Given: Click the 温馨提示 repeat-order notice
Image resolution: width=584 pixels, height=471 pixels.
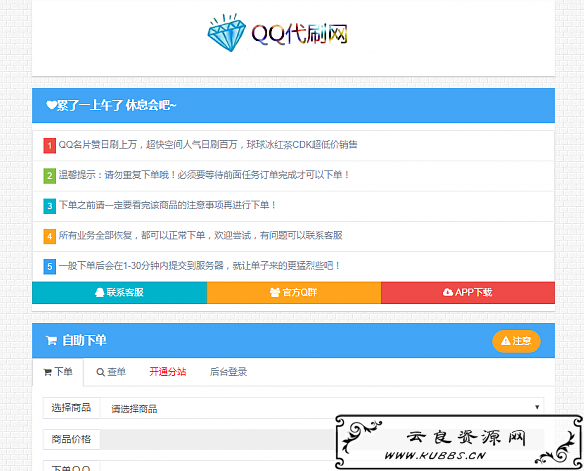Looking at the screenshot, I should (204, 175).
